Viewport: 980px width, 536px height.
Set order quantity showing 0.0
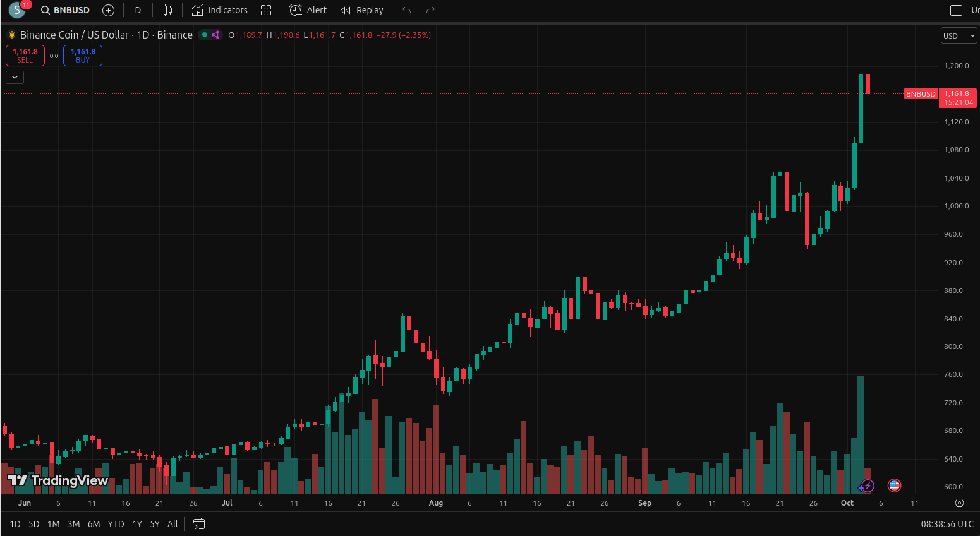click(54, 56)
